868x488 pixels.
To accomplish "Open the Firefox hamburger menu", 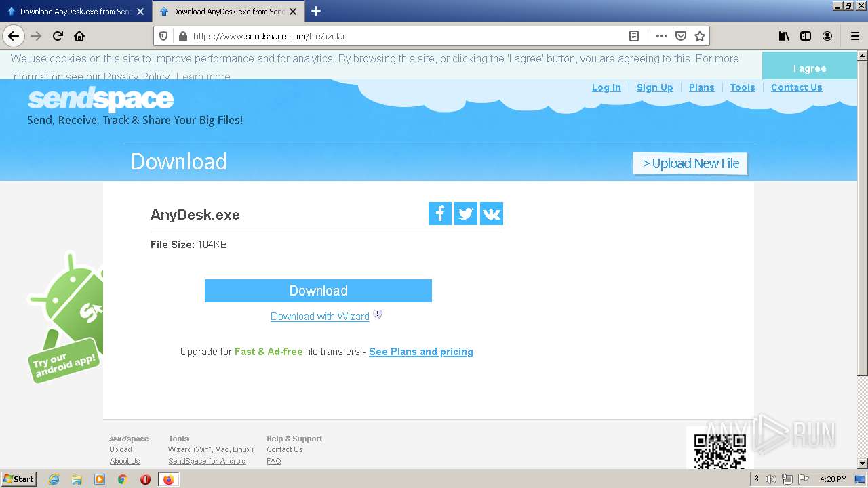I will coord(854,36).
